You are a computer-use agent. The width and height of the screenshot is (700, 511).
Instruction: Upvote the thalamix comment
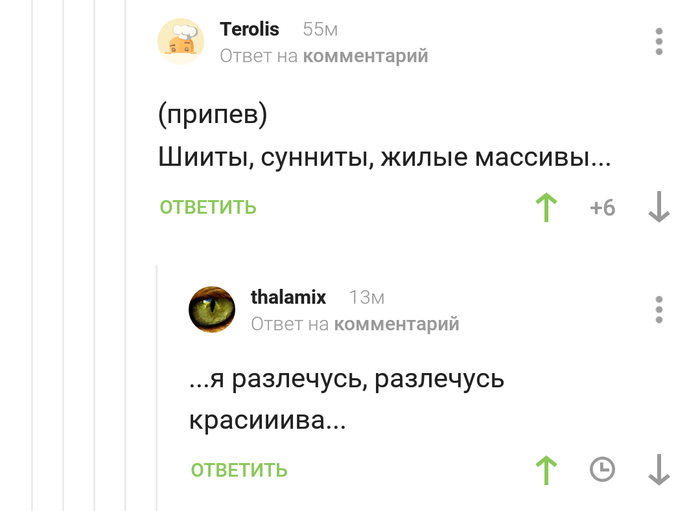pos(546,470)
